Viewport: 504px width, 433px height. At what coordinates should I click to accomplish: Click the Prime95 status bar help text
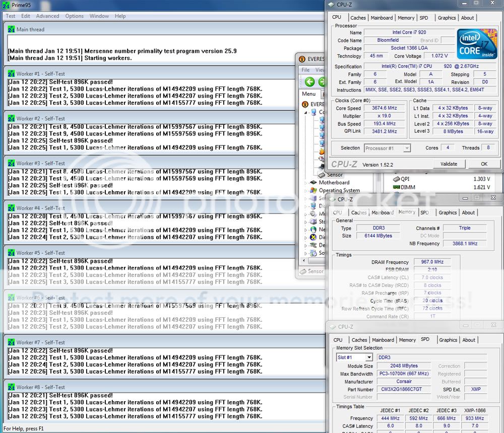[x=24, y=429]
